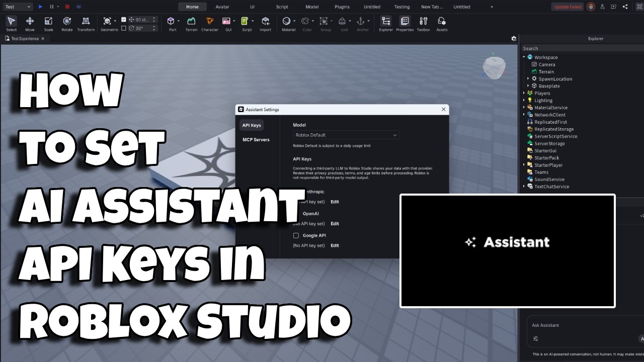Toggle the Explorer panel
This screenshot has width=644, height=362.
(386, 23)
